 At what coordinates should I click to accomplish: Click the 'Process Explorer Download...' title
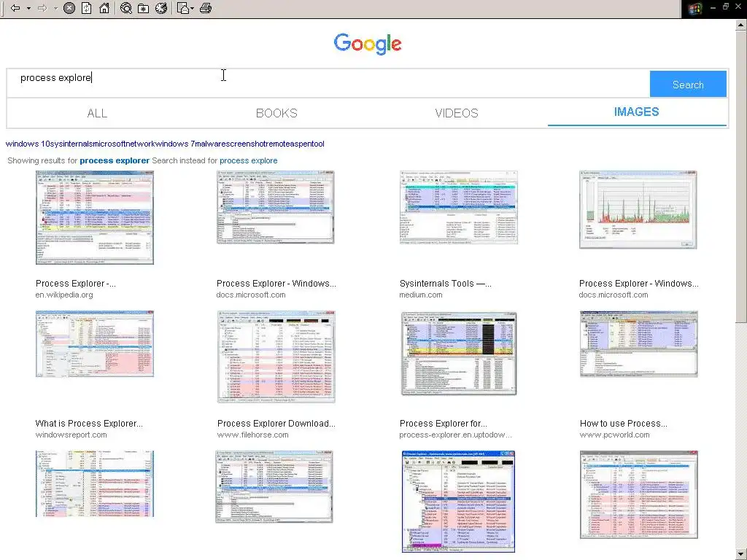pyautogui.click(x=276, y=424)
